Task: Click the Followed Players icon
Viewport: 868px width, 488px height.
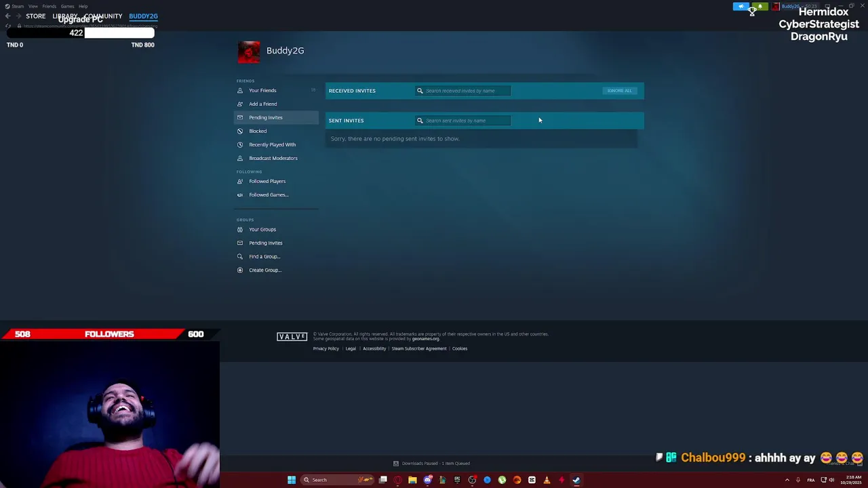Action: coord(239,181)
